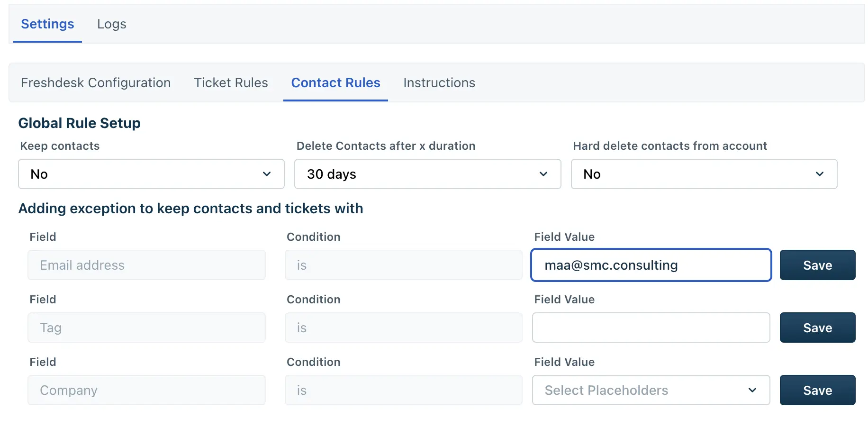Go to the Ticket Rules tab
Image resolution: width=868 pixels, height=437 pixels.
[231, 83]
